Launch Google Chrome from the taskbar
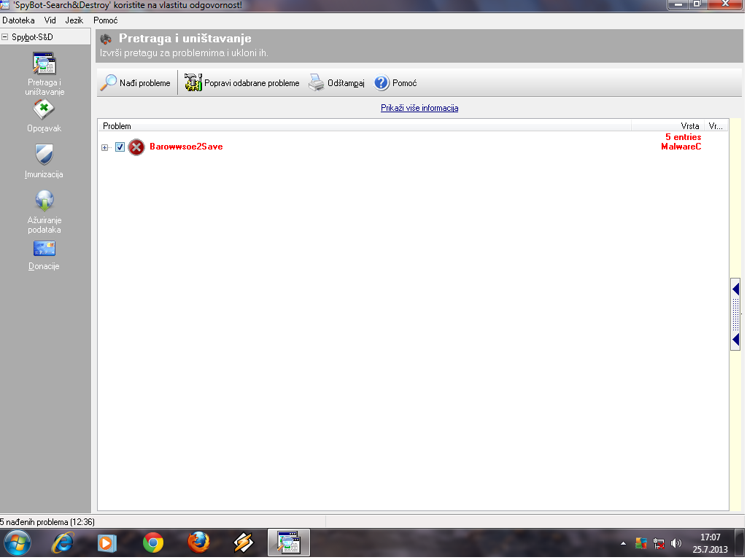This screenshot has height=560, width=747. pyautogui.click(x=153, y=542)
